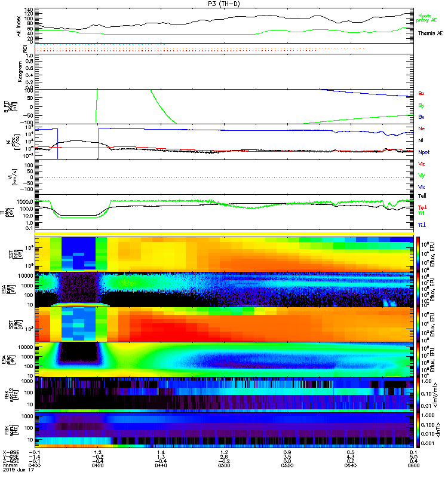Click the colorbar beside the SST electron spectrogram
448x478 pixels.
coord(418,324)
